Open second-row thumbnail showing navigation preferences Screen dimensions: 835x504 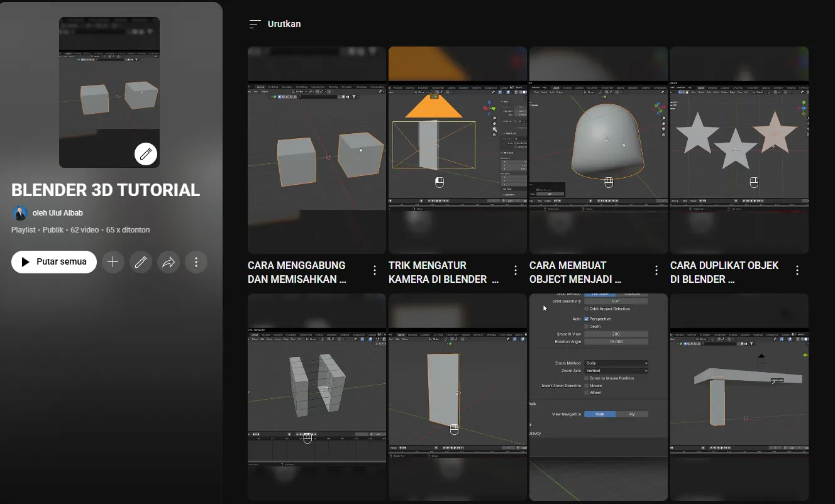point(599,397)
